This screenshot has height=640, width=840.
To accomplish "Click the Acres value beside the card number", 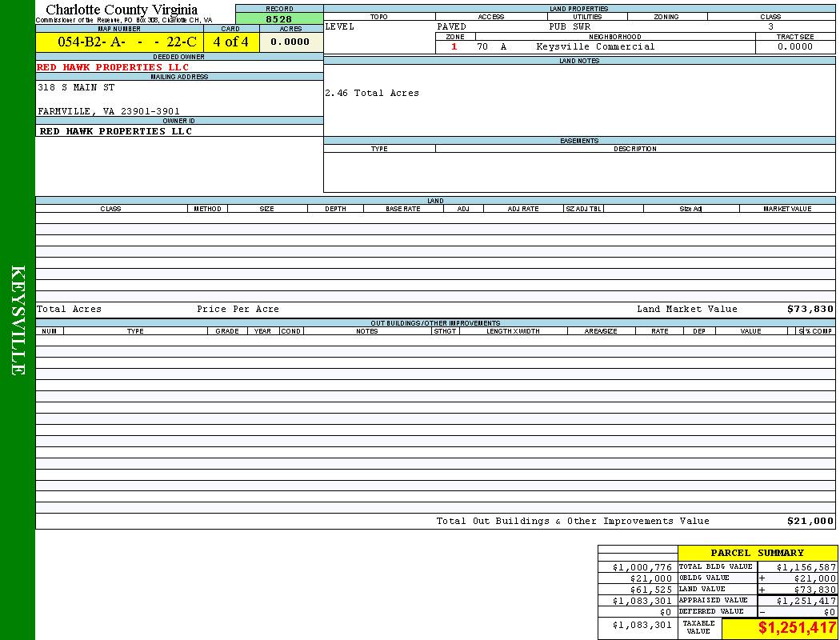I will (290, 42).
